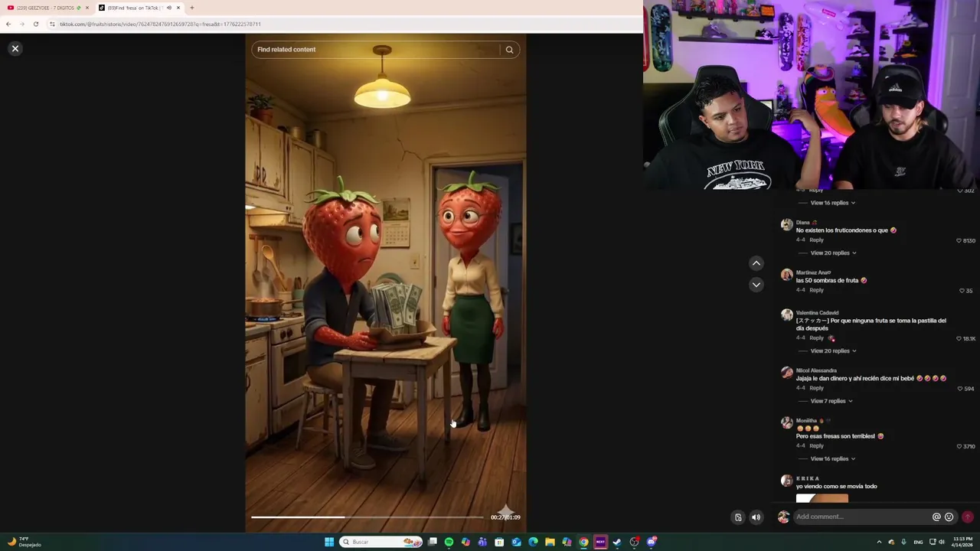Open Diana's profile avatar

coord(786,225)
